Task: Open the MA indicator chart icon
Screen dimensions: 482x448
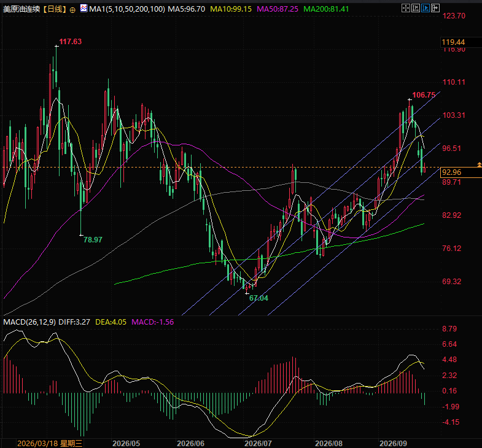Action: 84,9
